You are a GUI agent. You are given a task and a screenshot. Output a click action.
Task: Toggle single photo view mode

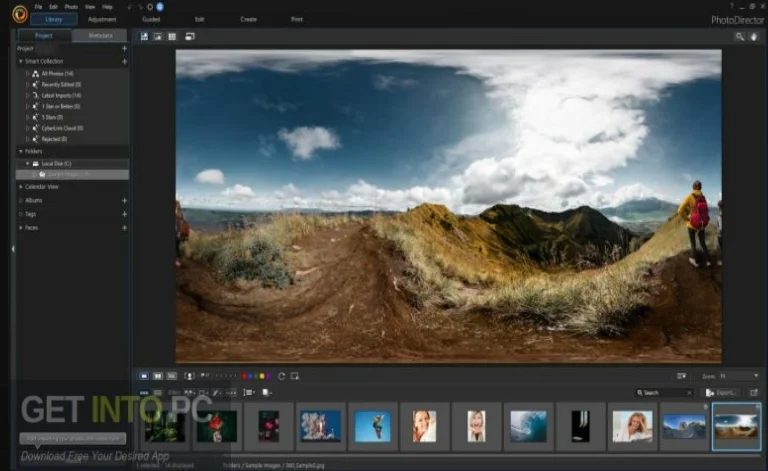tap(144, 376)
